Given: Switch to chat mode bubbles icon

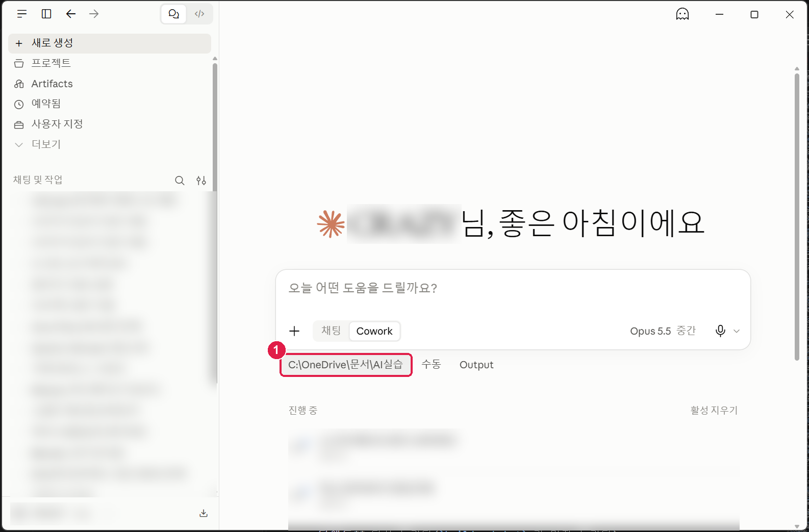Looking at the screenshot, I should tap(174, 14).
